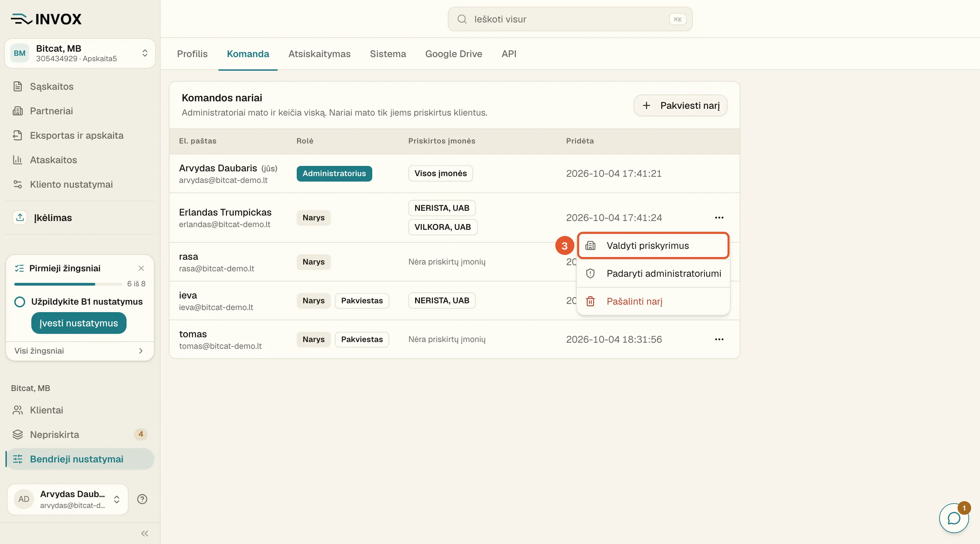Choose Pašalinti narį menu item
980x544 pixels.
[x=653, y=302]
